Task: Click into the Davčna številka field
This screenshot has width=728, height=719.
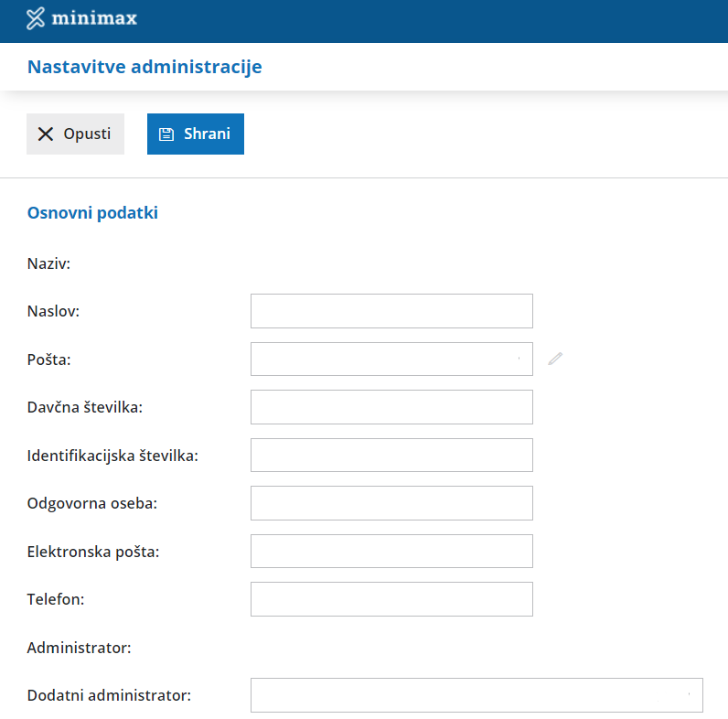Action: point(391,407)
